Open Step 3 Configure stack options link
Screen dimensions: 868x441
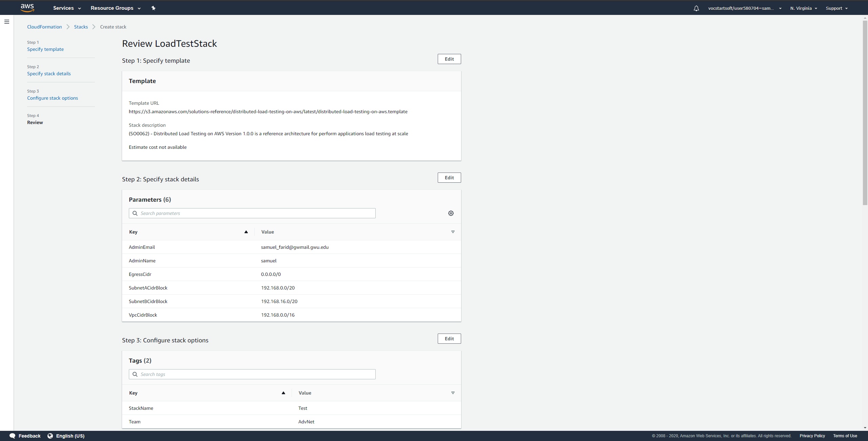(x=53, y=98)
